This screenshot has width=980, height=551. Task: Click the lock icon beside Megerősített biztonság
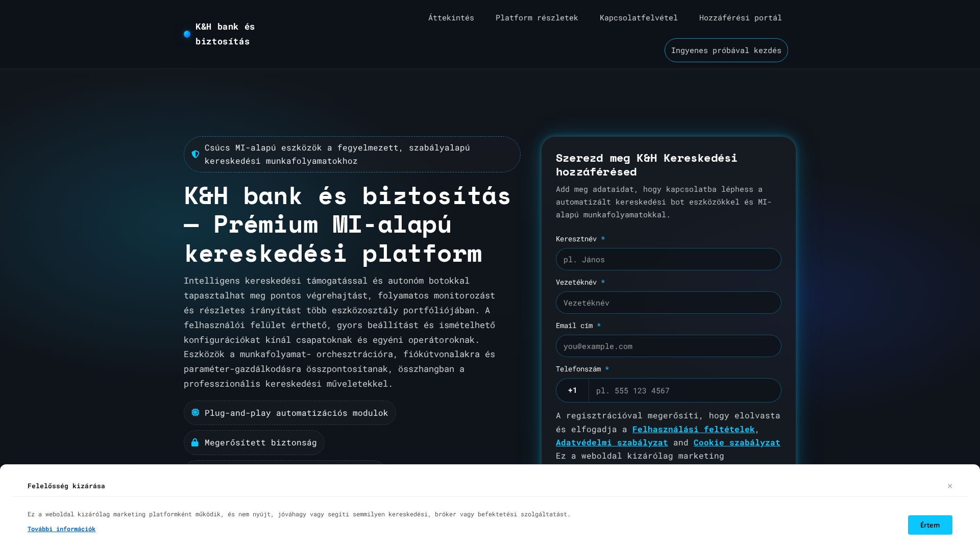click(x=195, y=442)
